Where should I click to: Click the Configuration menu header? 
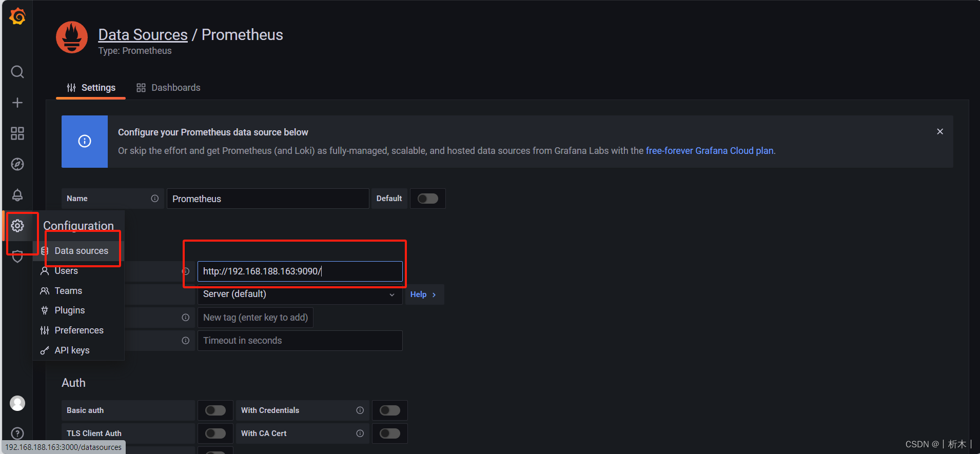point(79,226)
